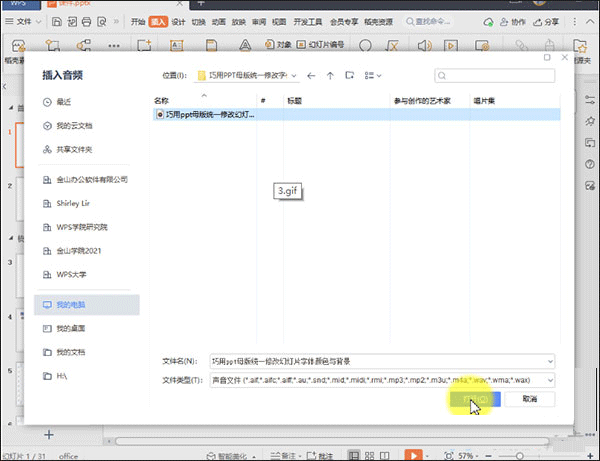Open the WordArt icon in ribbon
This screenshot has height=461, width=600.
[245, 46]
